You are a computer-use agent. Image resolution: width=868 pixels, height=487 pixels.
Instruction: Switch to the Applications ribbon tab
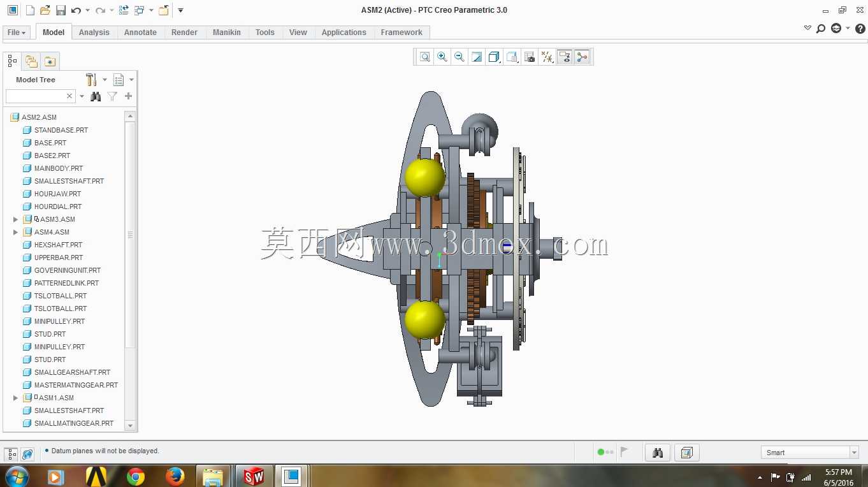(x=344, y=33)
